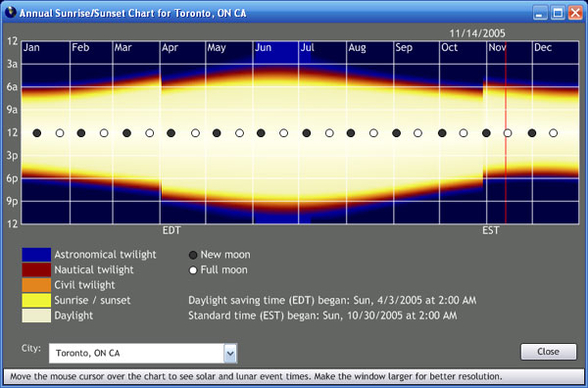Click the 6a time axis label
This screenshot has height=388, width=588.
tap(13, 87)
